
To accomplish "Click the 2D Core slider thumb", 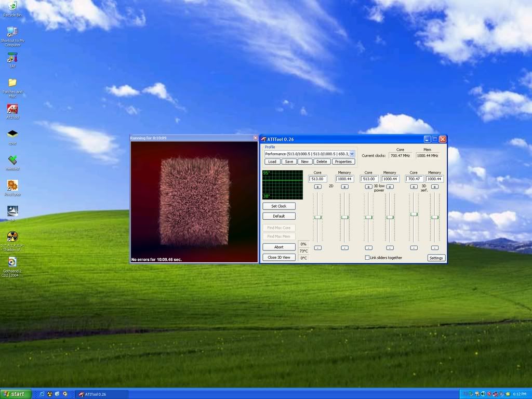I will (x=317, y=217).
